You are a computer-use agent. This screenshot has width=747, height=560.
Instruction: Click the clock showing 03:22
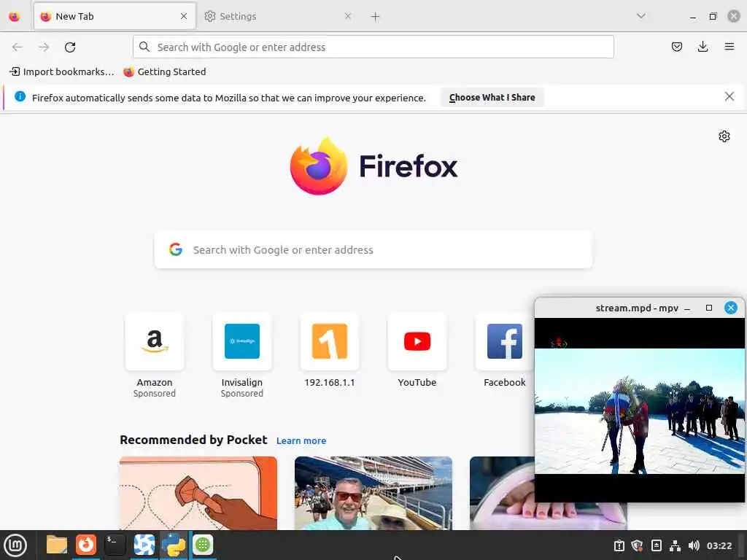[719, 545]
